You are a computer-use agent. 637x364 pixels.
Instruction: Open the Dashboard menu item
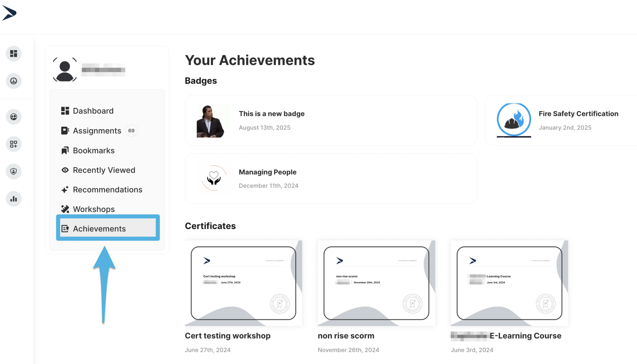pos(93,111)
